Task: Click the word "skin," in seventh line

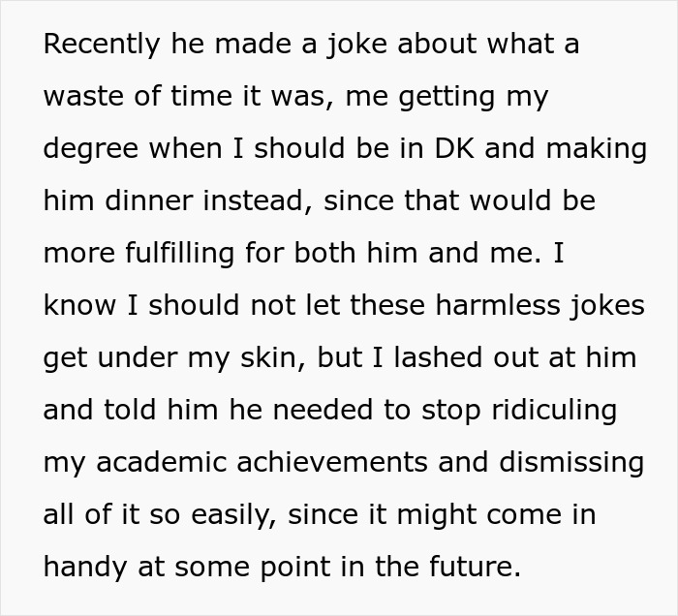Action: point(273,358)
